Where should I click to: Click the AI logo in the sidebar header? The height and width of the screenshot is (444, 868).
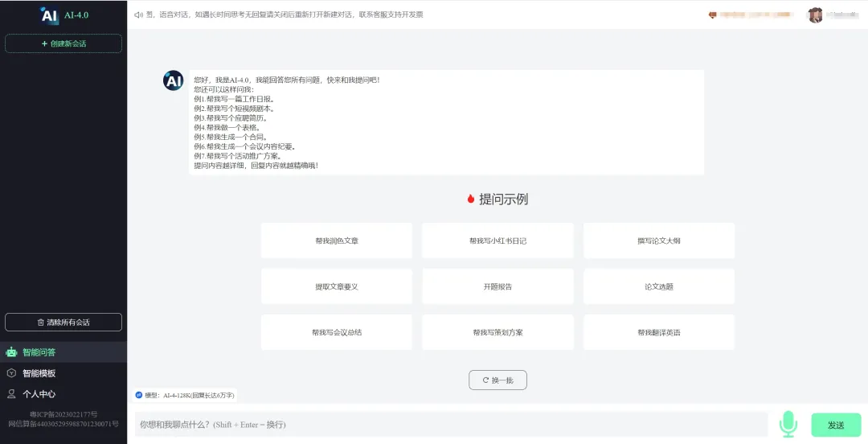tap(49, 15)
